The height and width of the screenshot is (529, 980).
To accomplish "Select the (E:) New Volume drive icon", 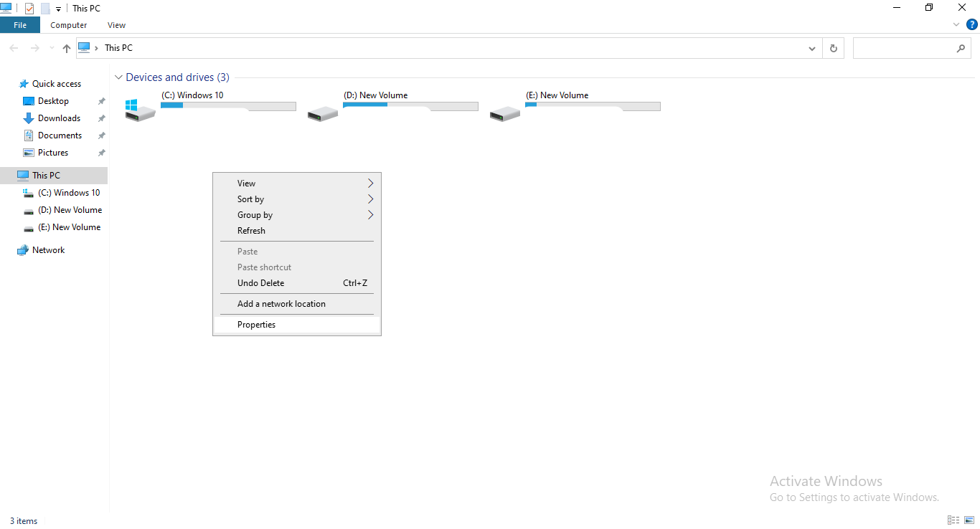I will coord(504,113).
